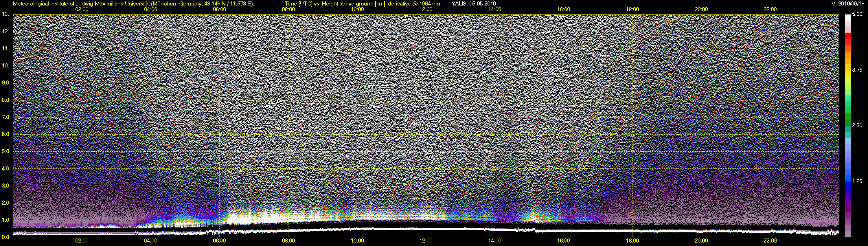Click the 06:00 label on the top time axis
This screenshot has height=246, width=868.
pos(219,10)
